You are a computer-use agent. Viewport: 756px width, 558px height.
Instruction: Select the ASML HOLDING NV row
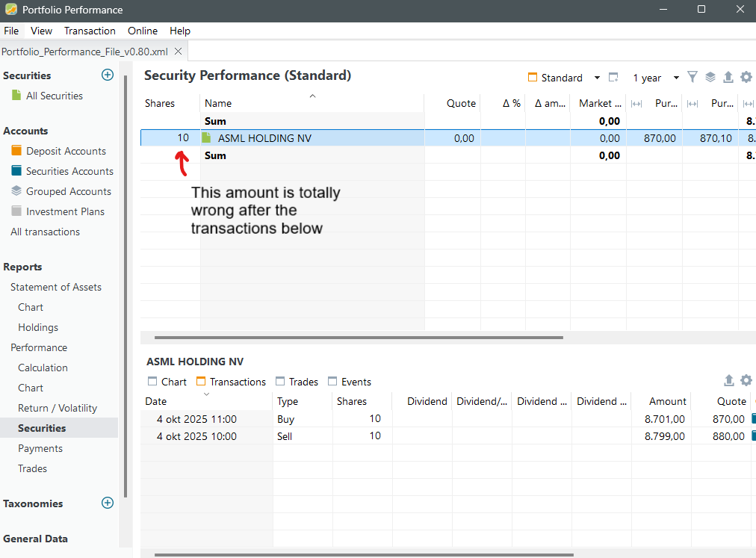pyautogui.click(x=264, y=138)
